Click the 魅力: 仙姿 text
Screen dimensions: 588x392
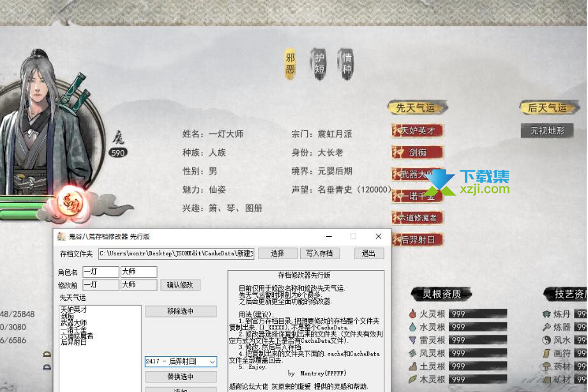coord(204,190)
